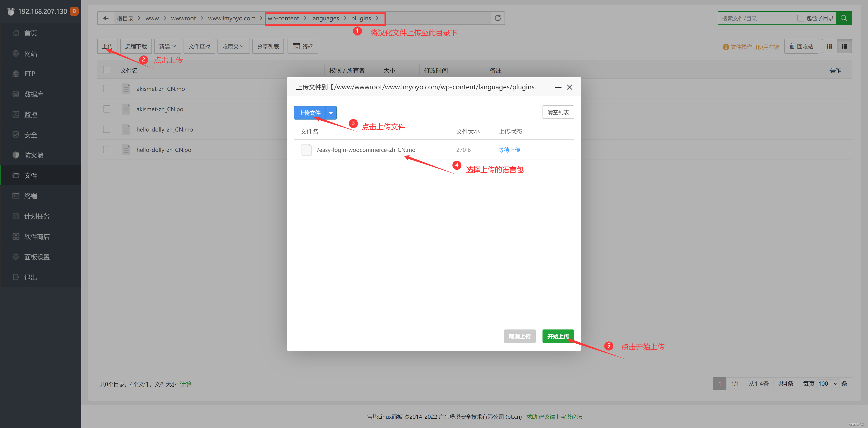Go back using the left arrow button
This screenshot has height=428, width=868.
pyautogui.click(x=106, y=18)
